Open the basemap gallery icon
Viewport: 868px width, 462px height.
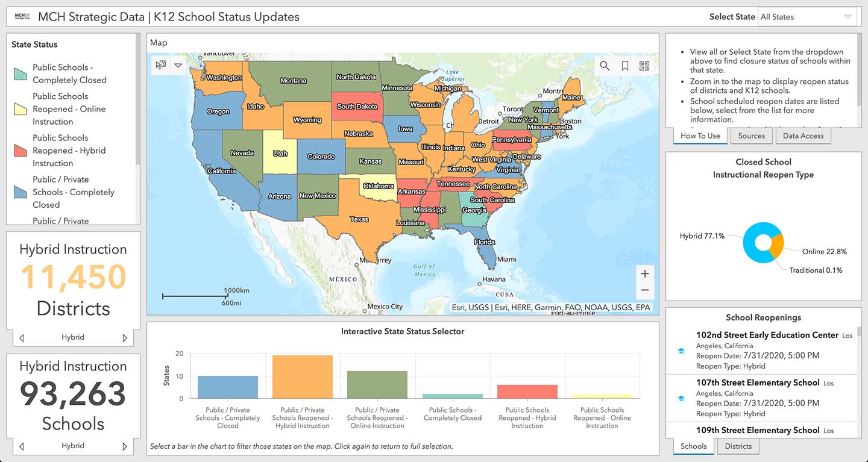[x=644, y=66]
